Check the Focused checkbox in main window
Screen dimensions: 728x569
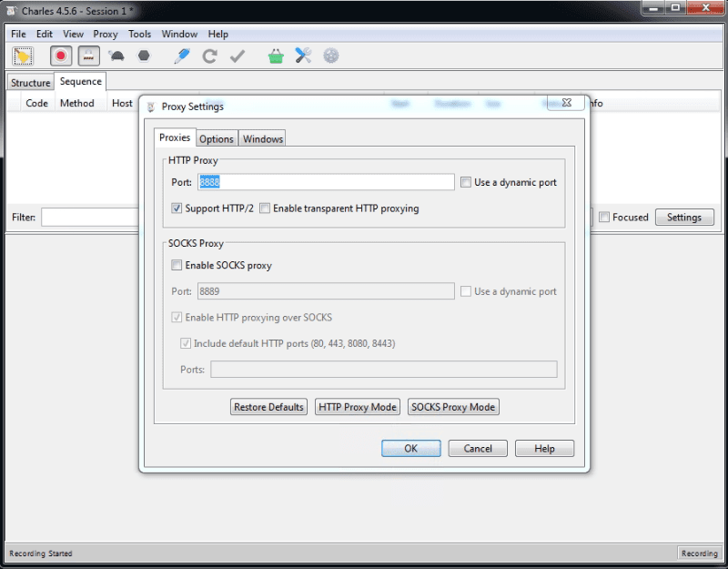tap(604, 217)
